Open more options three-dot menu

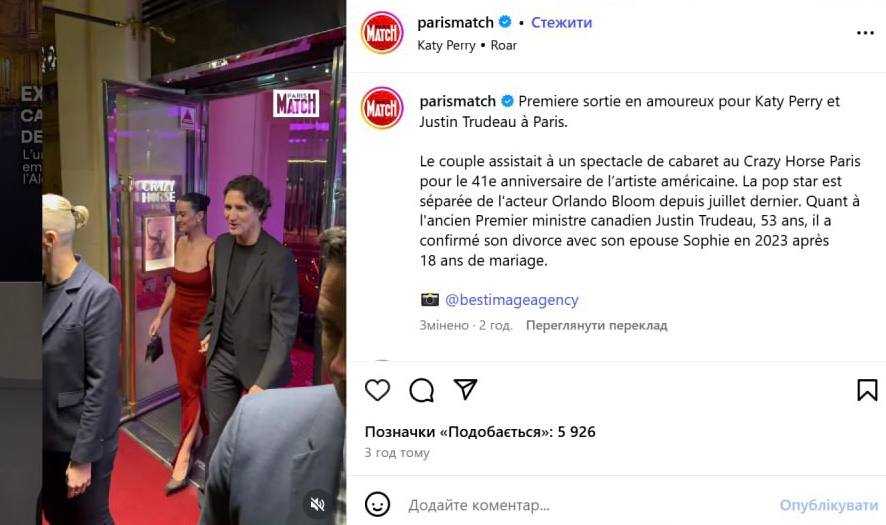click(x=865, y=33)
